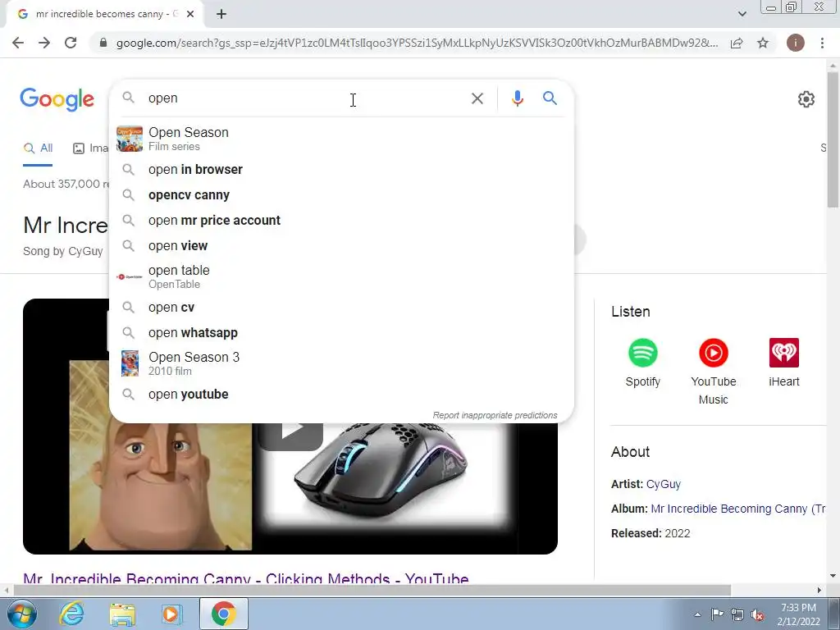Show hidden tray icons arrow
Viewport: 840px width, 630px height.
click(x=697, y=614)
